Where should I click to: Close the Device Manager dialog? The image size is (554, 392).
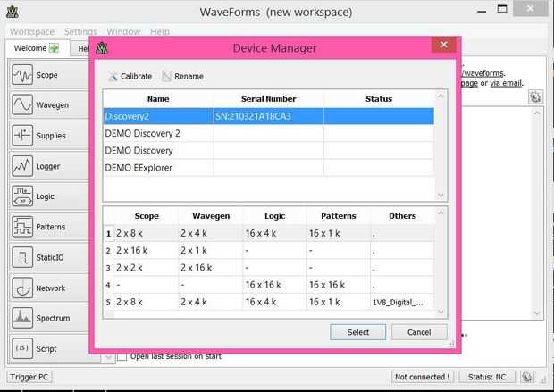444,45
